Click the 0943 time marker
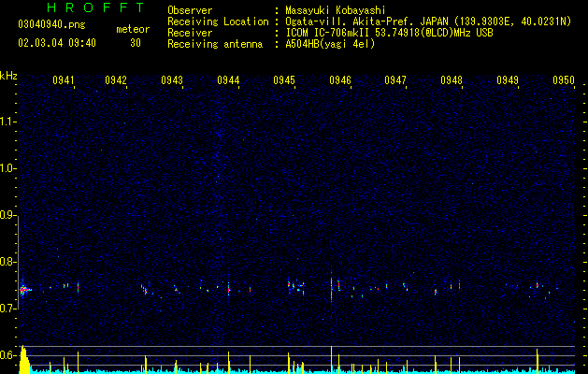 point(172,79)
